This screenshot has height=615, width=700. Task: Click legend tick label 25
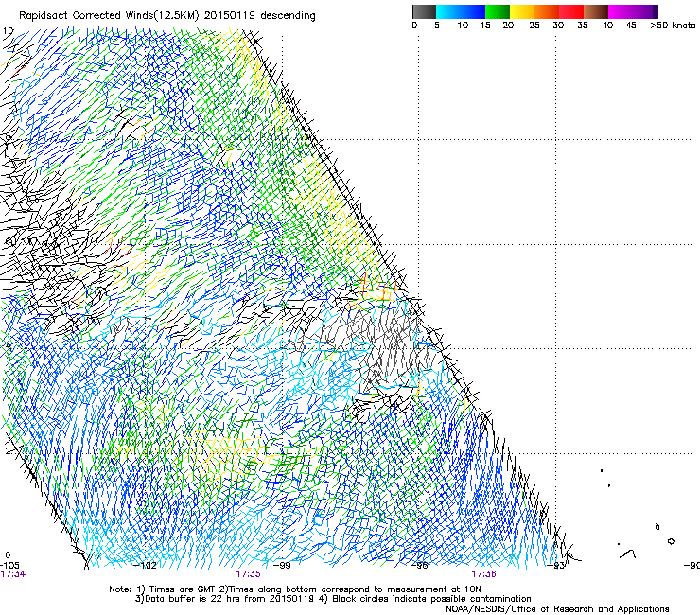click(x=534, y=26)
